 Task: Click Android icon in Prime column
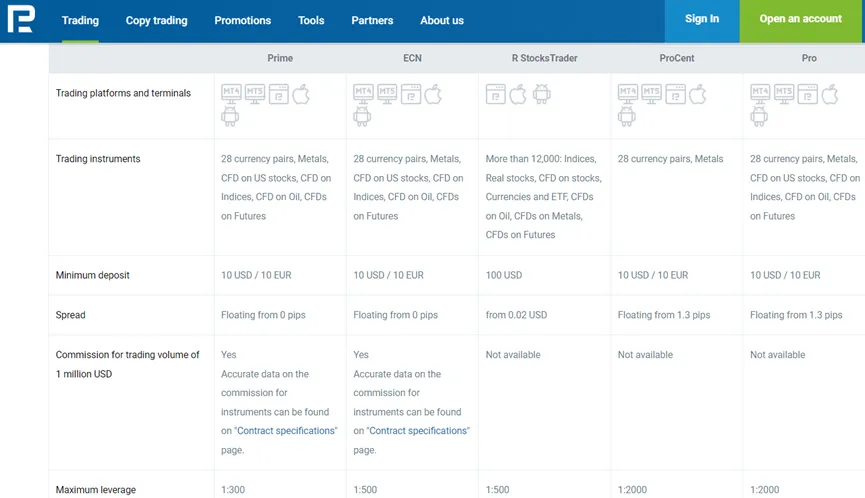point(230,116)
